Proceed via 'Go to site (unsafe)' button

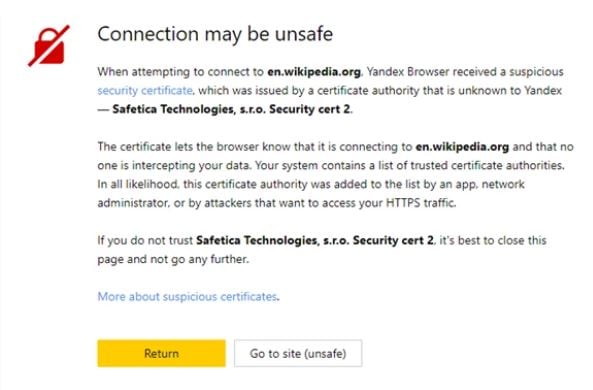tap(298, 353)
